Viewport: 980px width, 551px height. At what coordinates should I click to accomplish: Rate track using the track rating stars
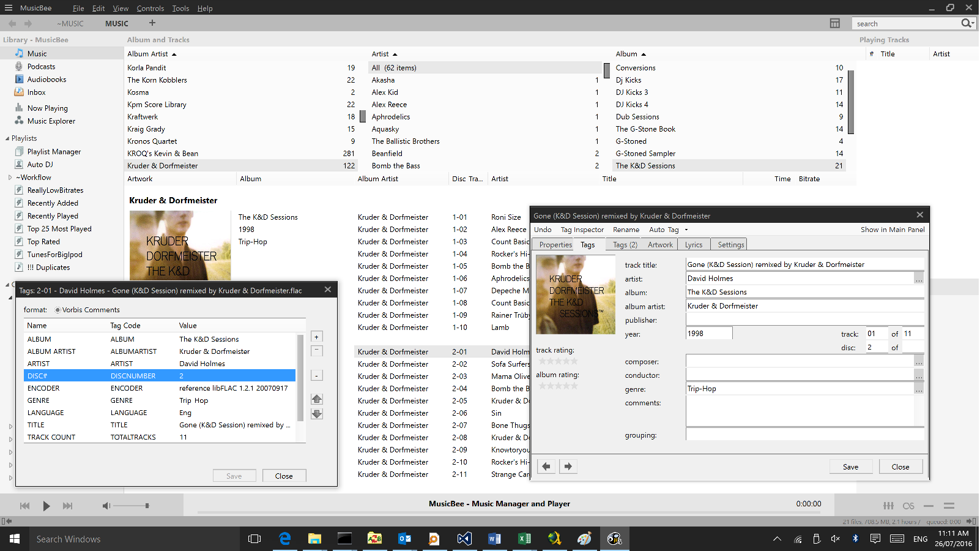557,361
